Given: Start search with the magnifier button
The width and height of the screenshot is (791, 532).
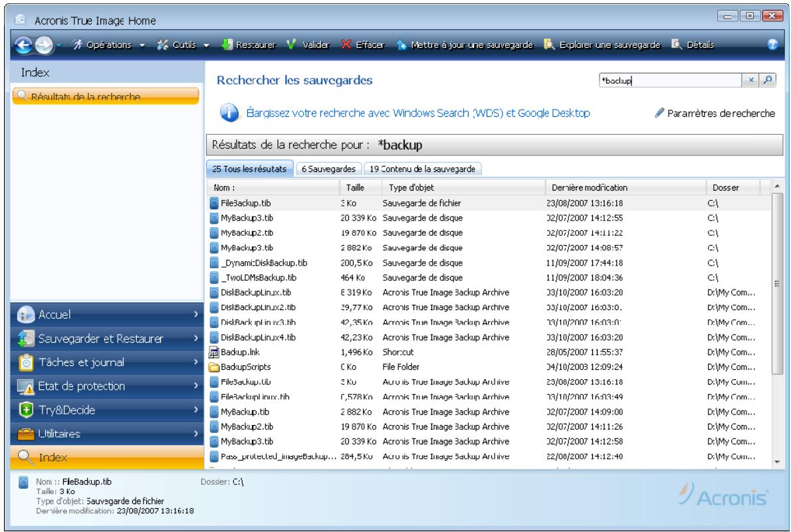Looking at the screenshot, I should [x=767, y=80].
